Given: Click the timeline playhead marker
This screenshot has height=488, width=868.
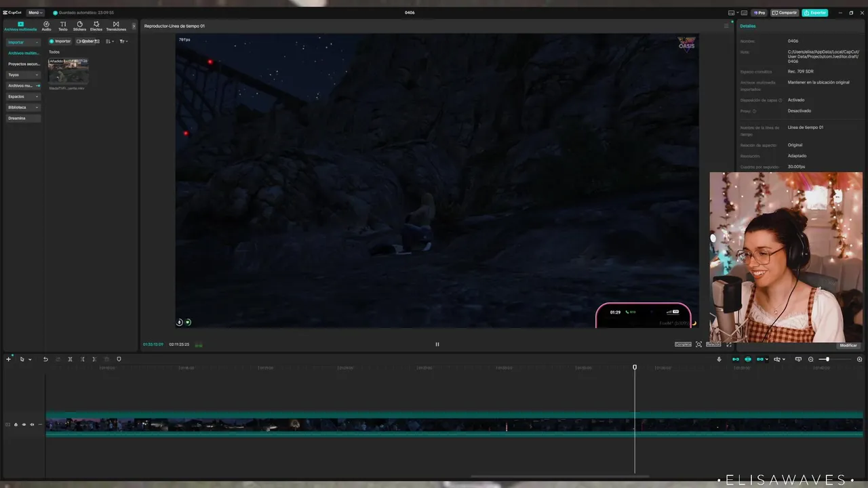Looking at the screenshot, I should 635,367.
